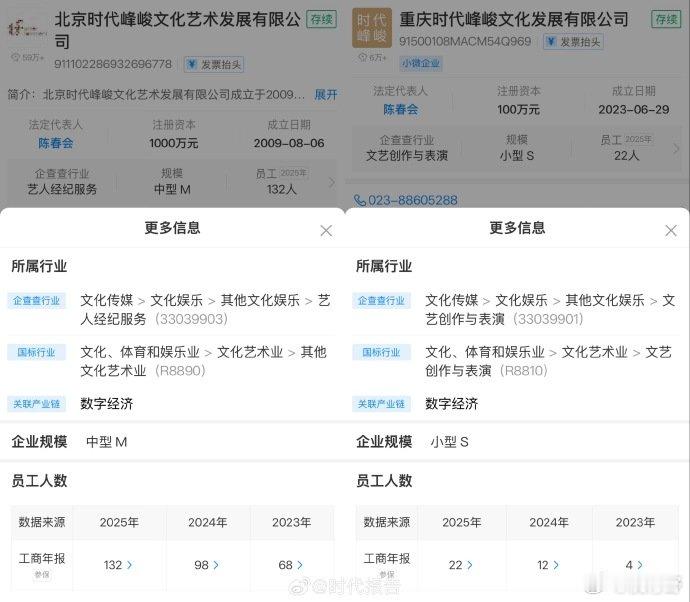Close the right 更多信息 panel
This screenshot has width=690, height=602.
pos(671,231)
